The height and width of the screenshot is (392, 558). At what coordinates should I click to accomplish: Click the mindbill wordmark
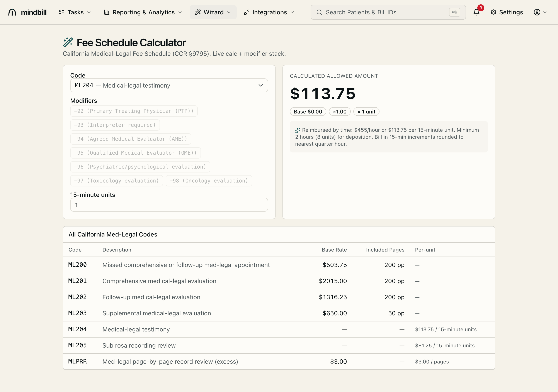point(34,12)
